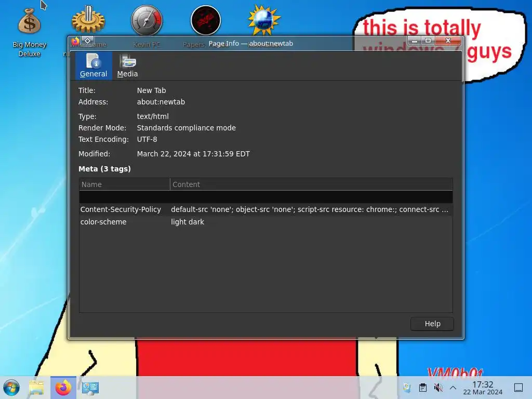Click the Firefox icon in the Page Info title bar

pyautogui.click(x=75, y=42)
